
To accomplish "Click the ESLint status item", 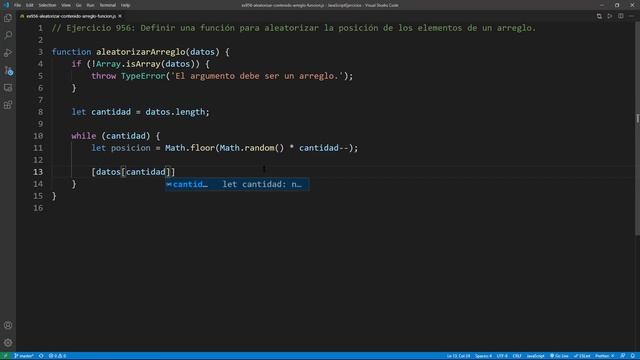I will pos(582,356).
